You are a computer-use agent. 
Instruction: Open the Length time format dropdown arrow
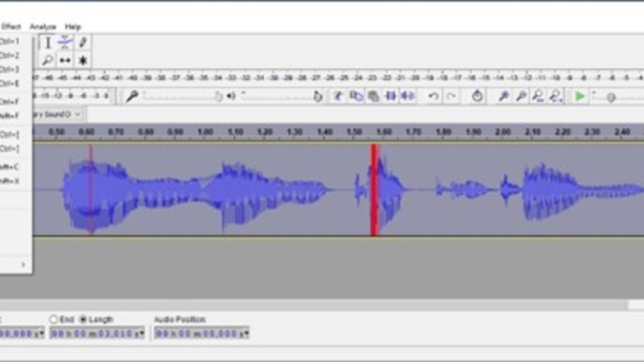pyautogui.click(x=142, y=333)
